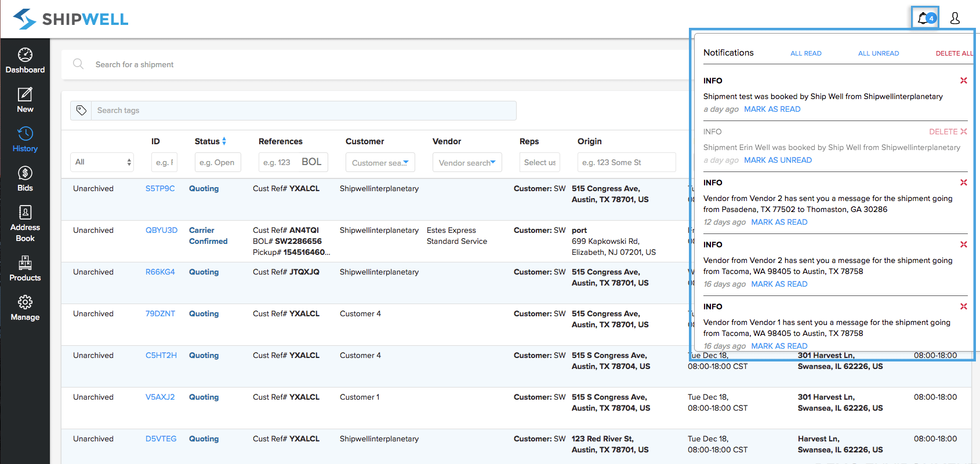Create a New shipment from sidebar
This screenshot has width=980, height=464.
[x=25, y=100]
